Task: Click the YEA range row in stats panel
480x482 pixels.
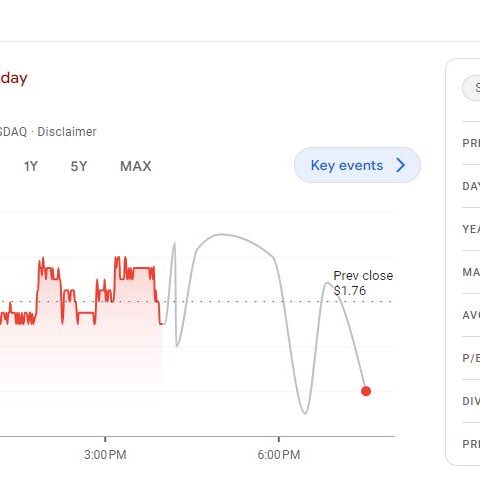Action: tap(471, 229)
